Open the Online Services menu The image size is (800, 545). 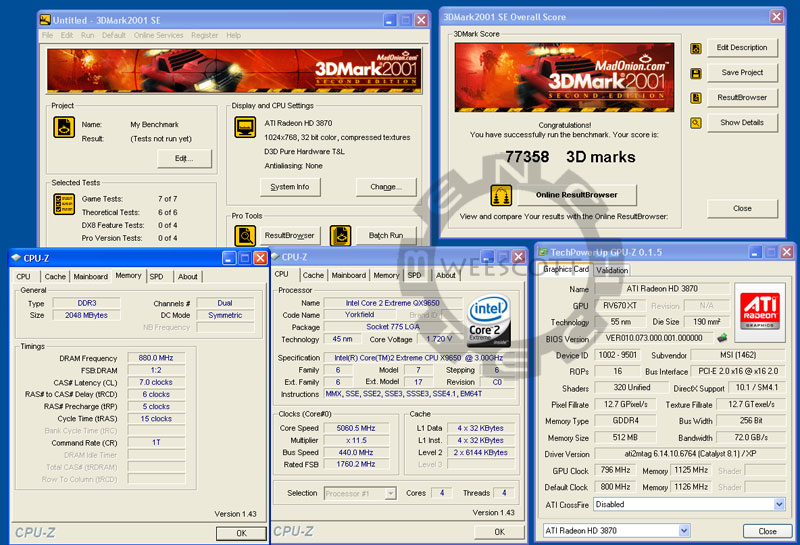pos(158,35)
